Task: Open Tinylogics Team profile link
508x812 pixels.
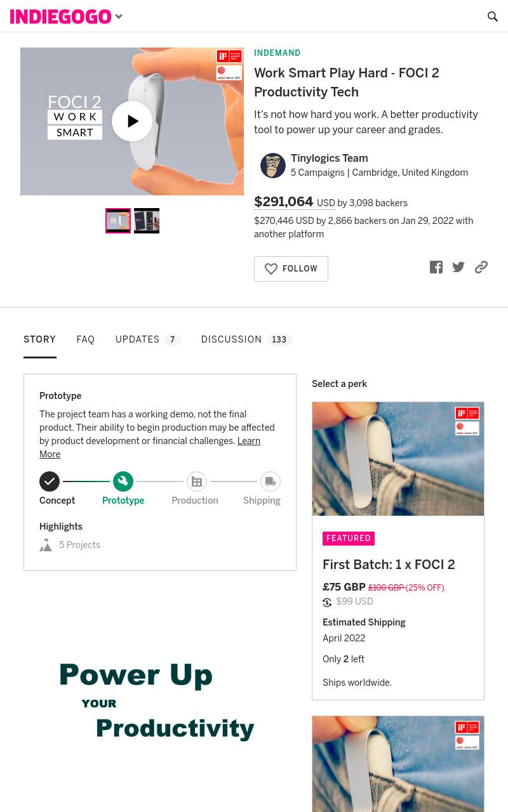Action: tap(329, 158)
